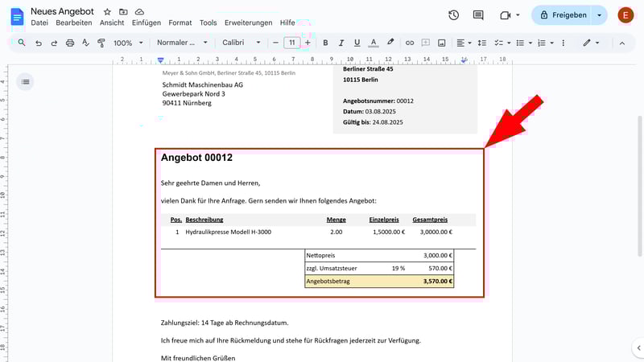
Task: Toggle italic formatting
Action: click(341, 43)
